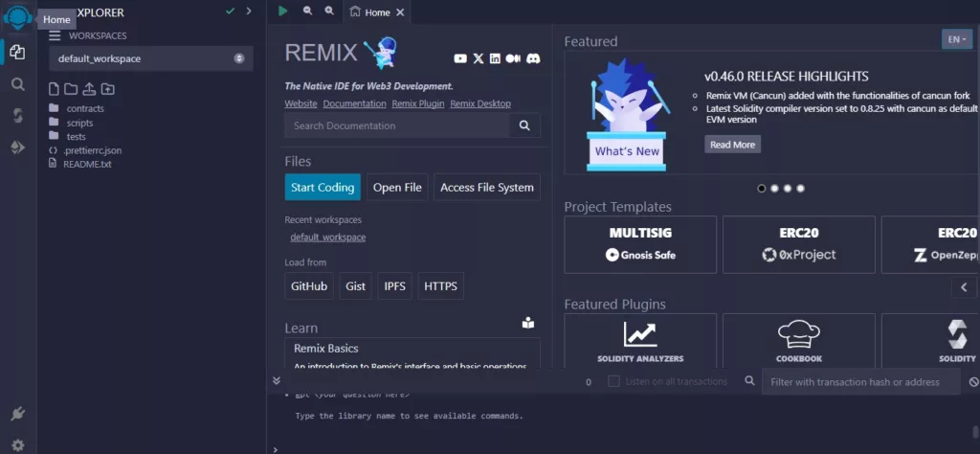
Task: Select the MULTISIG Gnosis Safe template
Action: click(640, 244)
